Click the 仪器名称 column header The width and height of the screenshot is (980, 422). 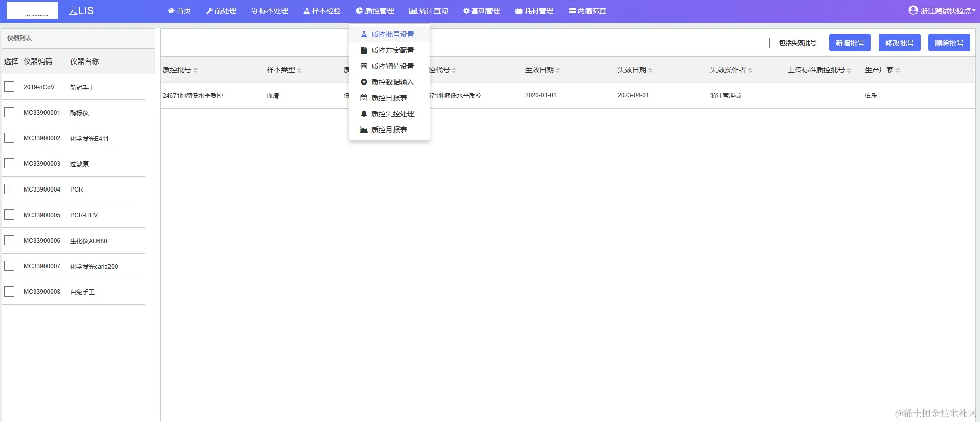coord(84,61)
